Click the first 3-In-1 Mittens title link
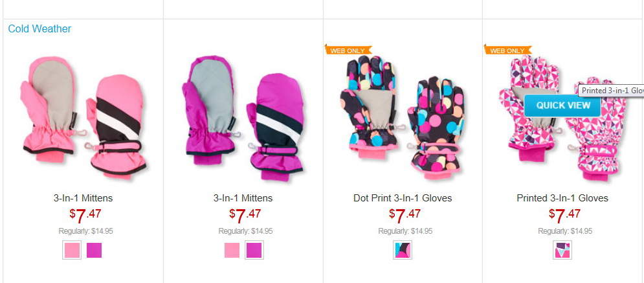Image resolution: width=644 pixels, height=283 pixels. tap(83, 198)
